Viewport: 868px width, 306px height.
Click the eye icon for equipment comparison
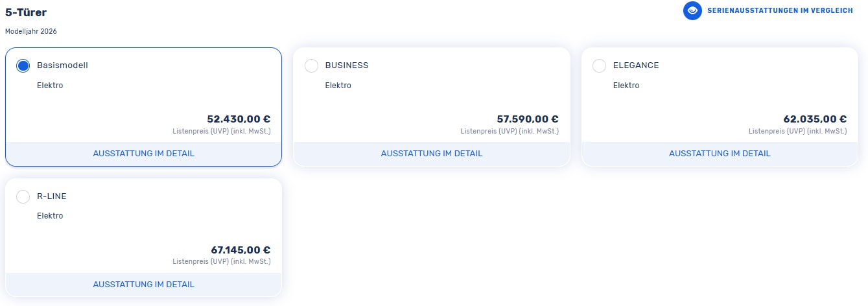click(692, 11)
